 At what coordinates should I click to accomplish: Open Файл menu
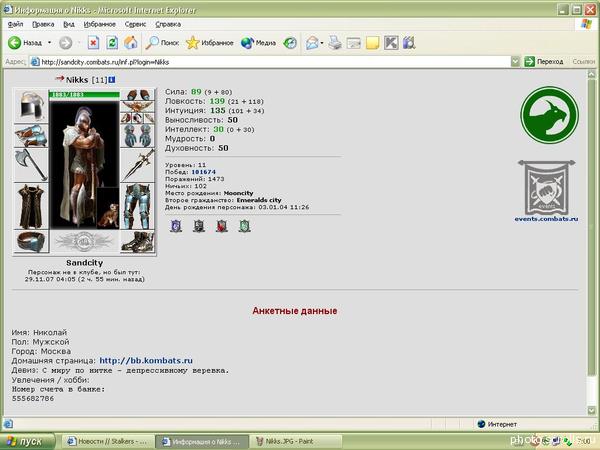click(15, 24)
